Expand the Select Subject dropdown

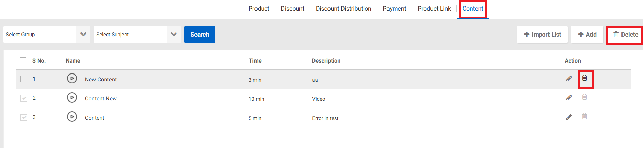coord(137,35)
